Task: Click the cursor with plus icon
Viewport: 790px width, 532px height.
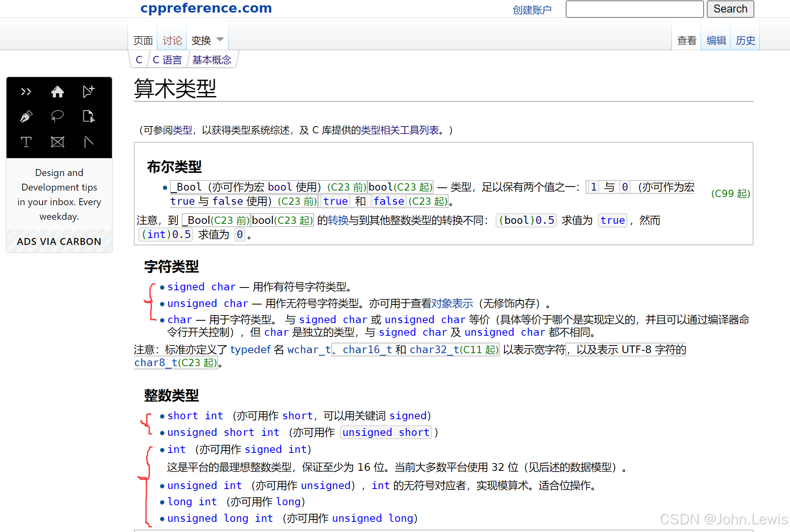Action: (88, 92)
